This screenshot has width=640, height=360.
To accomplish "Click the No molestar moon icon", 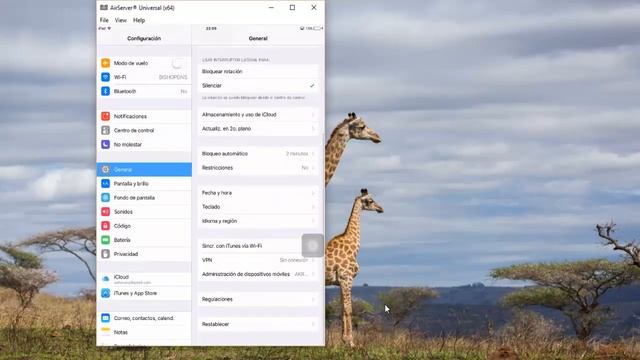I will pos(105,144).
